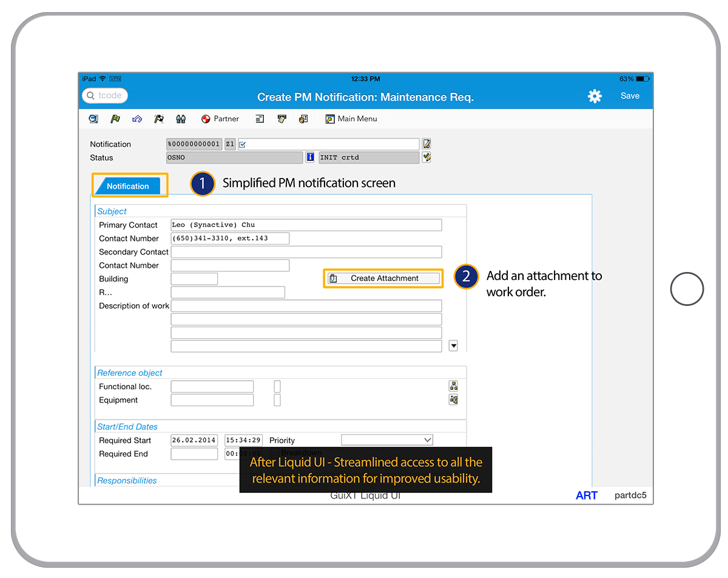This screenshot has width=728, height=578.
Task: Open Equipment structure list icon
Action: 453,399
